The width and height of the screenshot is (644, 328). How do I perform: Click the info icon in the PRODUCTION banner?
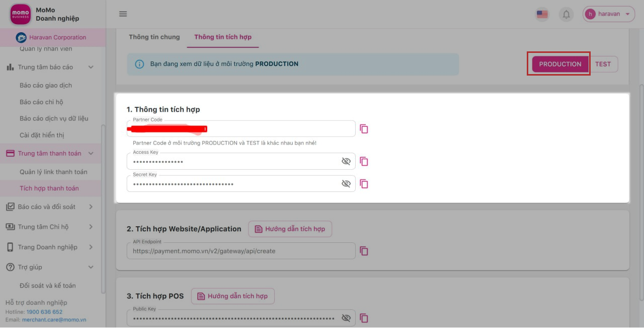click(x=140, y=64)
